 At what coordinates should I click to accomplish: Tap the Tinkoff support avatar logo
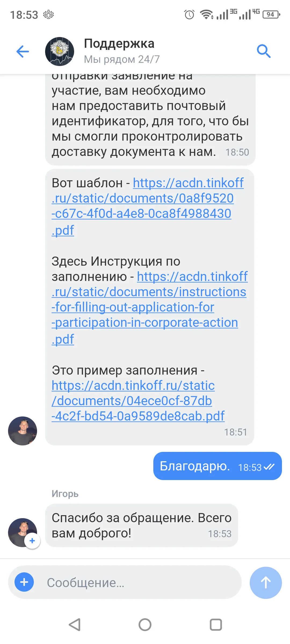pos(60,51)
